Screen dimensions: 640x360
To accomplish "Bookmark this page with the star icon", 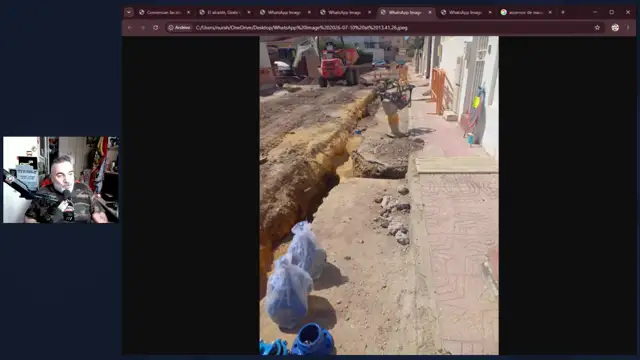I will (597, 28).
